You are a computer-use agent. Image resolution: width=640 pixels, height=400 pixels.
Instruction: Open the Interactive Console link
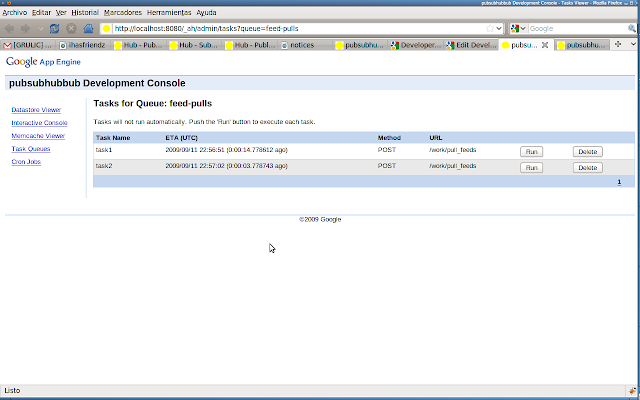(40, 123)
